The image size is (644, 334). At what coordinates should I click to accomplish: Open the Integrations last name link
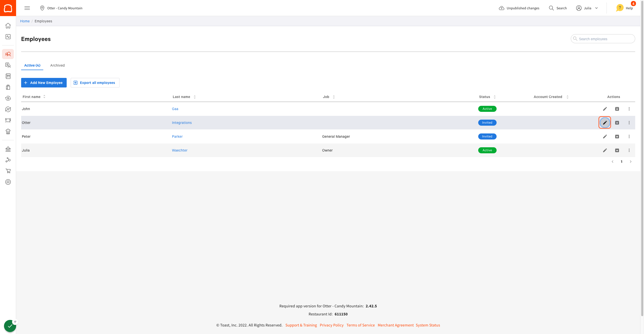[182, 123]
